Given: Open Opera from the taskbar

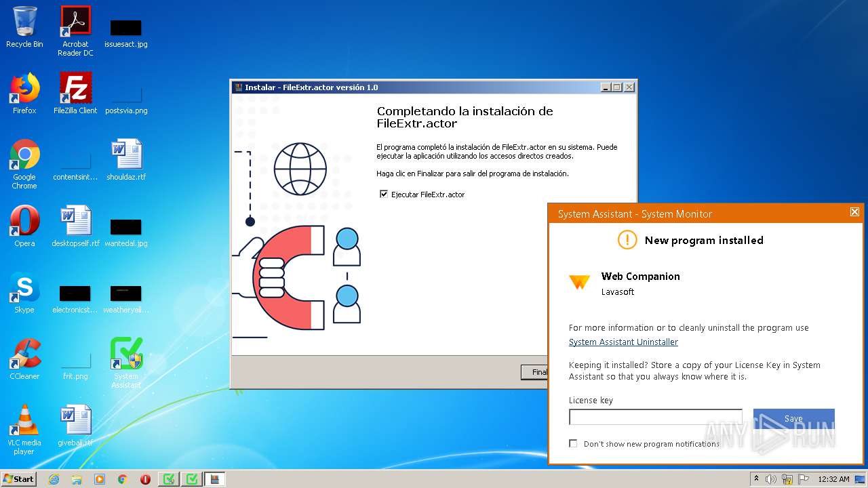Looking at the screenshot, I should [x=145, y=479].
